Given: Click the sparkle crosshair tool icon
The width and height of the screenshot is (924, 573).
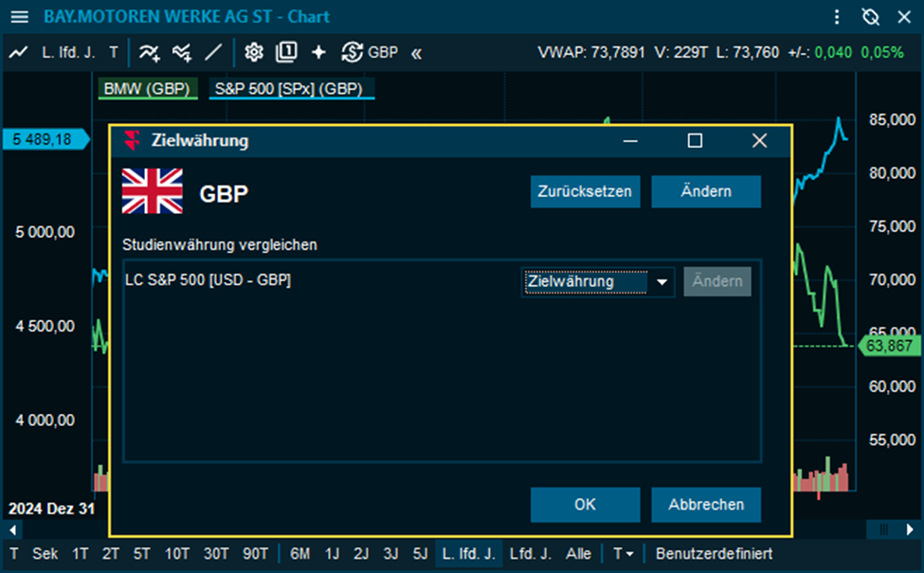Looking at the screenshot, I should [x=318, y=52].
